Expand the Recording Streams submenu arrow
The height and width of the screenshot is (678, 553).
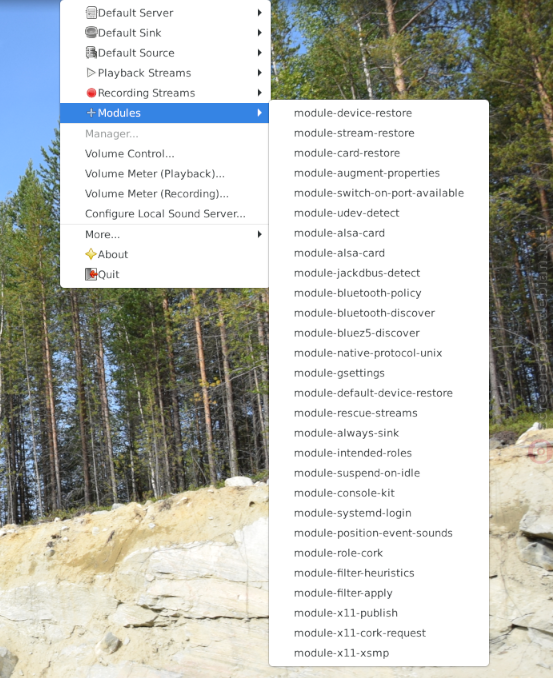coord(259,93)
